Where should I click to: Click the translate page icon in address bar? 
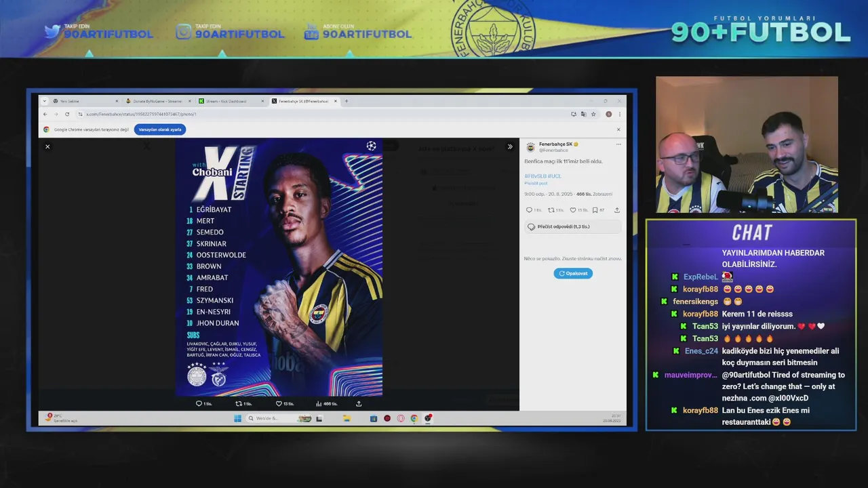[583, 114]
